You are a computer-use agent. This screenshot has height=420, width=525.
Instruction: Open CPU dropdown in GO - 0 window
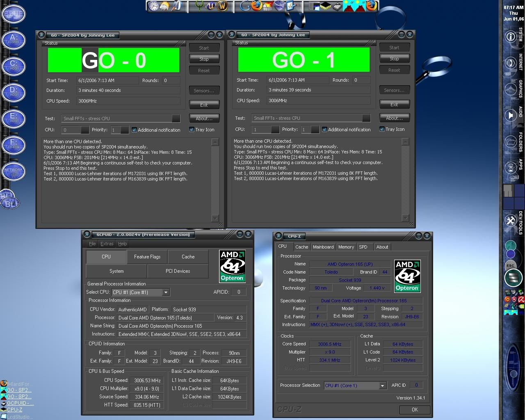pos(85,130)
